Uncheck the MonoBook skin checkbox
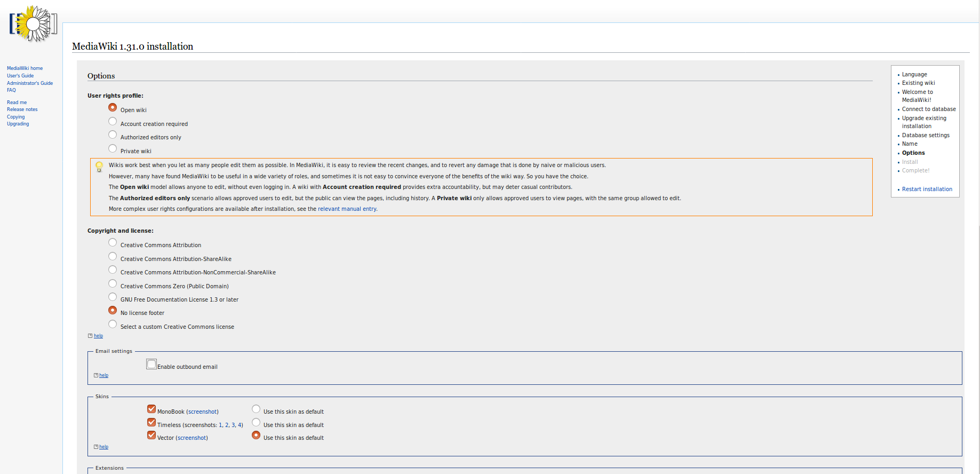The width and height of the screenshot is (980, 474). 152,409
